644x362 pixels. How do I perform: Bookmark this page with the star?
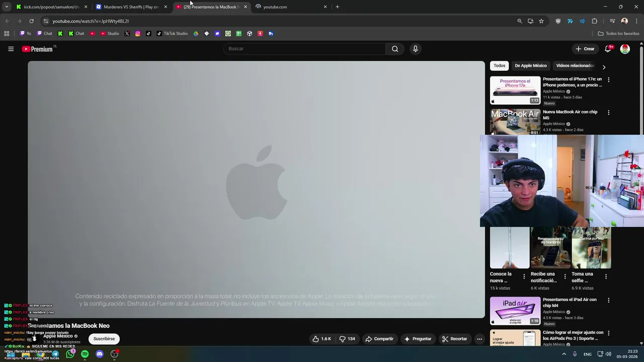pos(541,21)
